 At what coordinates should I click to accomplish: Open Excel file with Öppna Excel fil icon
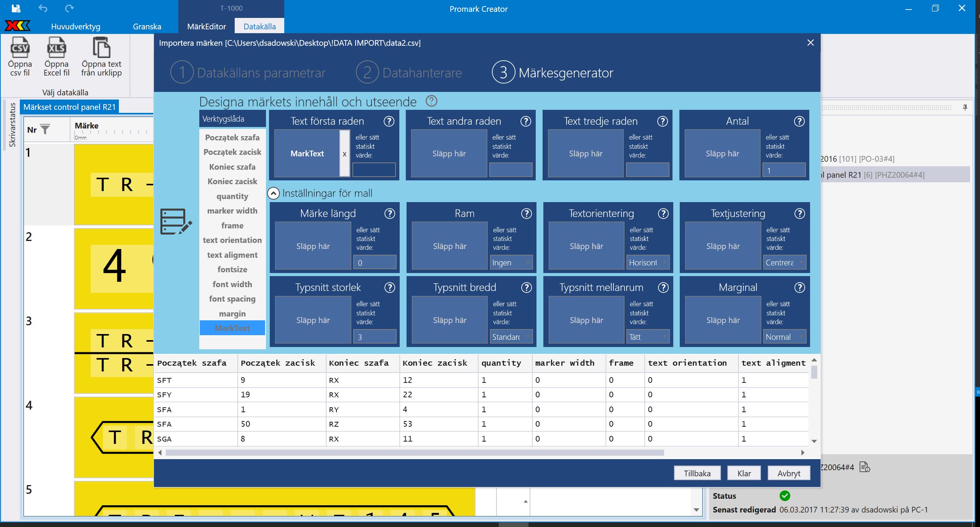click(56, 57)
